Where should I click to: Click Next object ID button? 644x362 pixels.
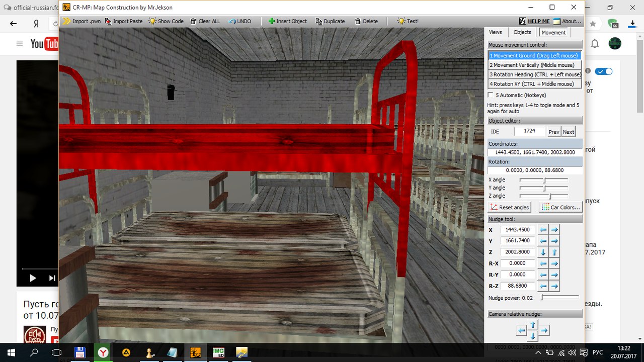click(569, 132)
